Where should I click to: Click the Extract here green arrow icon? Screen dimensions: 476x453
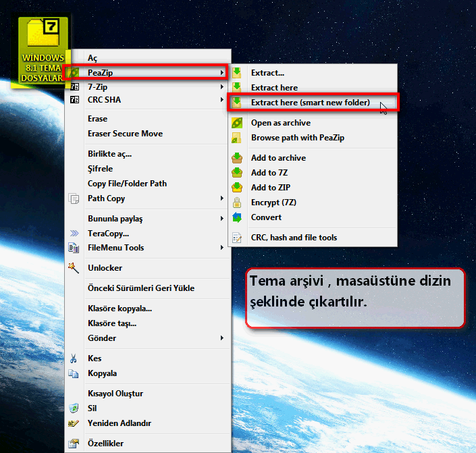[x=237, y=88]
